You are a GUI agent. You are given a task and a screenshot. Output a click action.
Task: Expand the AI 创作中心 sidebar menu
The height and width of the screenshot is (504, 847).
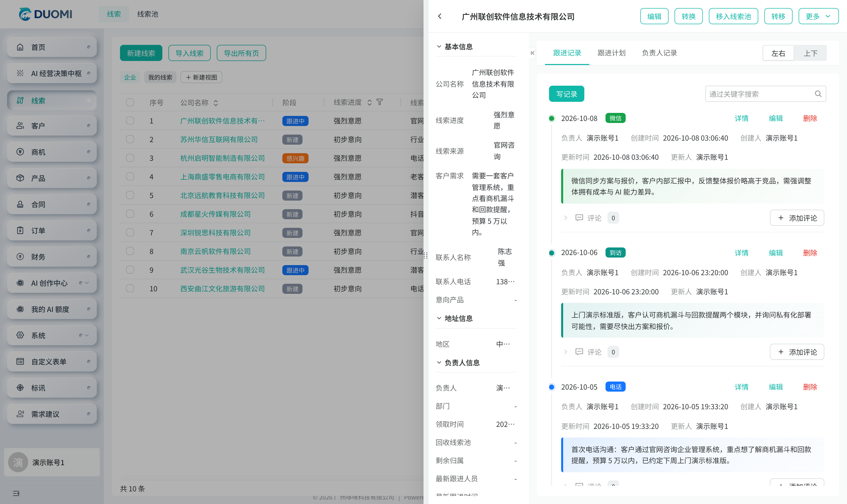[x=87, y=283]
